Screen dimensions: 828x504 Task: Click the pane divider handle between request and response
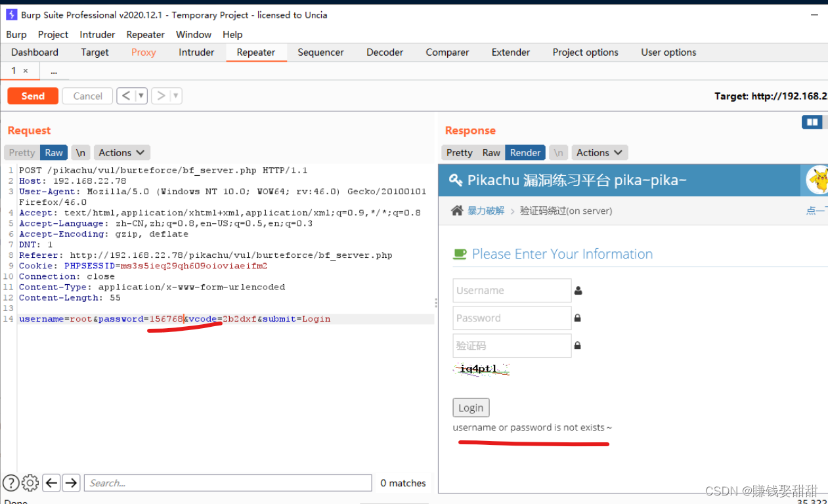pos(436,303)
